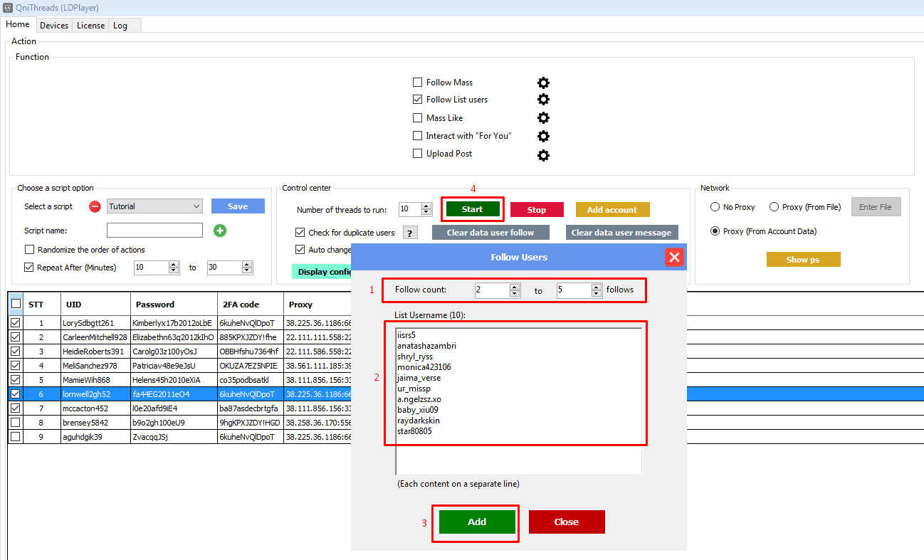
Task: Increase the number of threads spinner
Action: [x=426, y=206]
